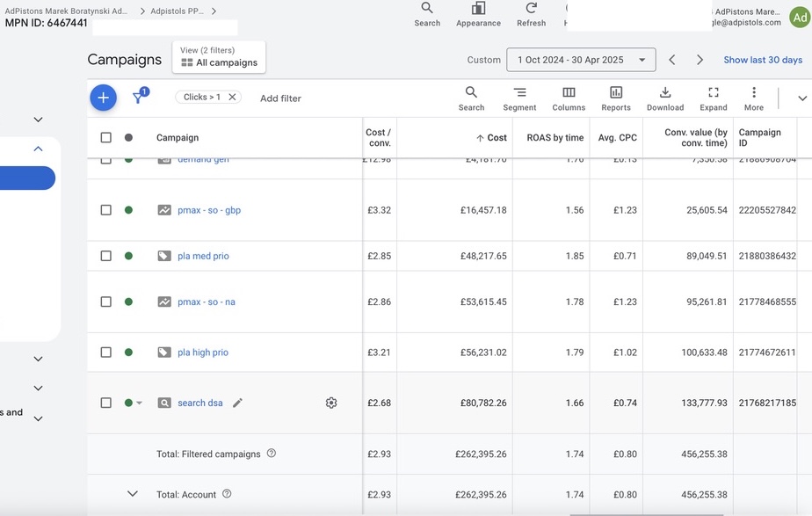Screen dimensions: 812x516
Task: Open the pmax - so - na campaign
Action: tap(207, 302)
